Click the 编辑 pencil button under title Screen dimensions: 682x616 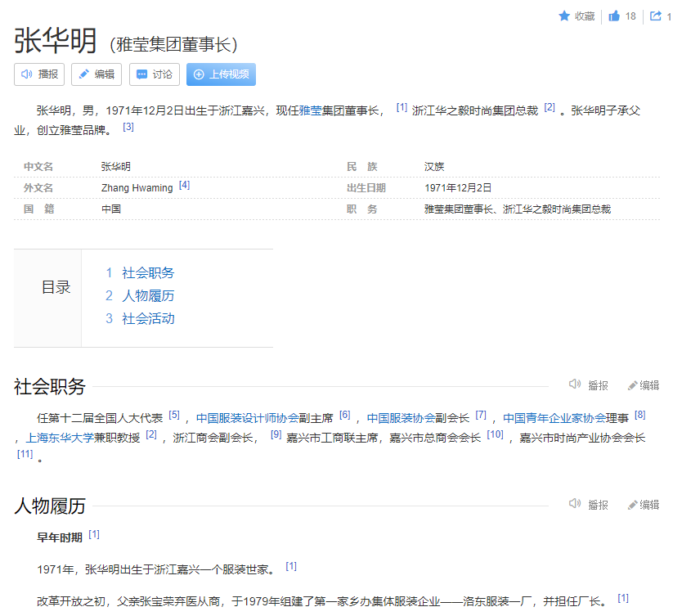[96, 74]
